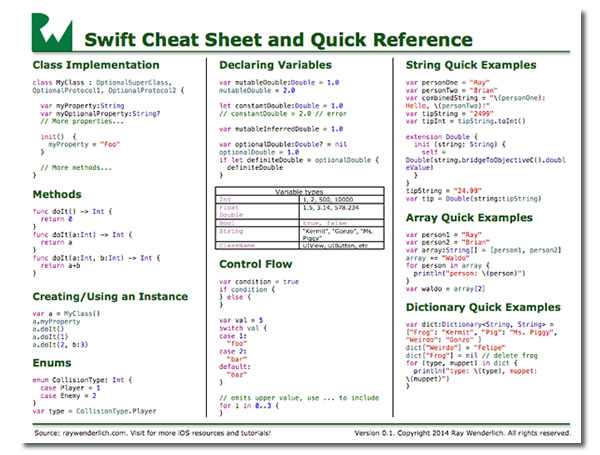Click the "return a+b" line
600x455 pixels.
(60, 266)
